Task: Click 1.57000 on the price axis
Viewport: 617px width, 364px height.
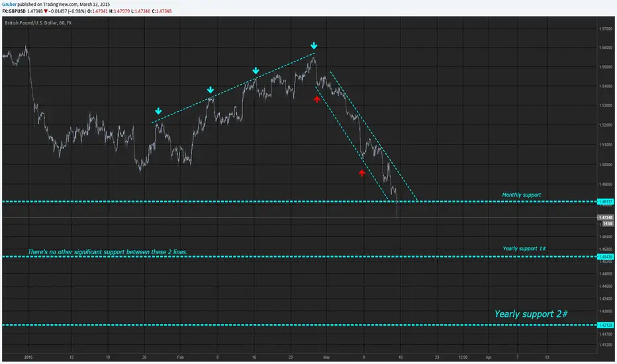Action: 606,28
